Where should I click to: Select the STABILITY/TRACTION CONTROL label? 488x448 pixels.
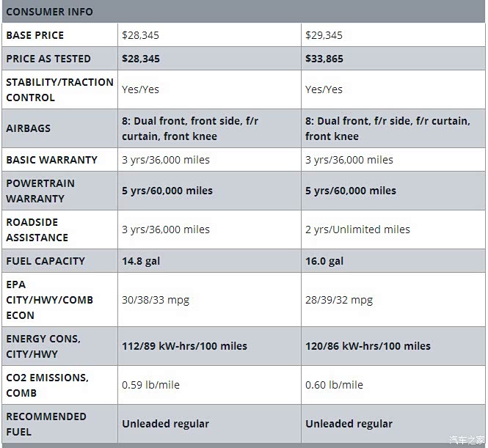[x=59, y=89]
